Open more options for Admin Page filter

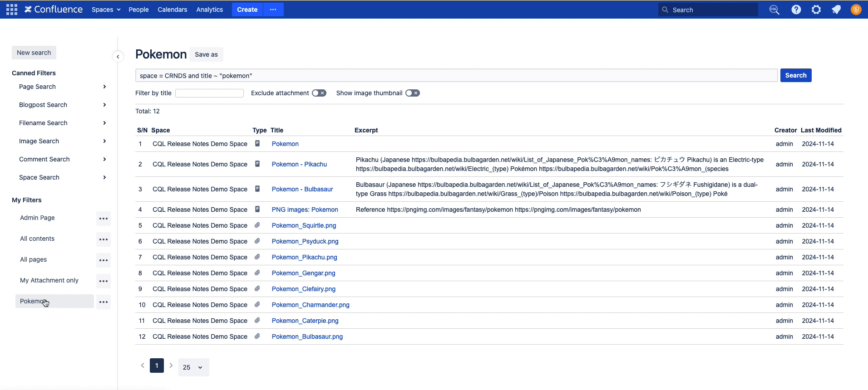pos(104,219)
